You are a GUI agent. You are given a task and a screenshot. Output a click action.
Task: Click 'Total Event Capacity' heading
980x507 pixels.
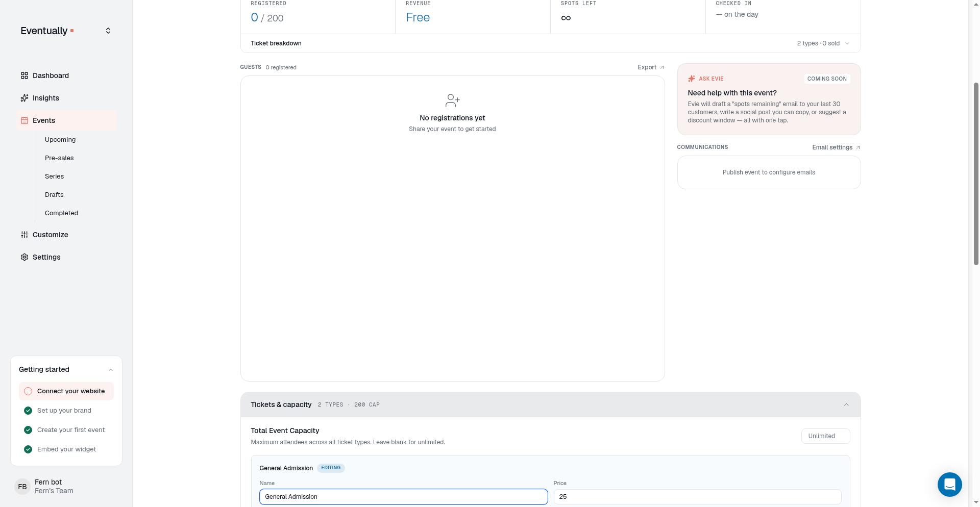[285, 431]
